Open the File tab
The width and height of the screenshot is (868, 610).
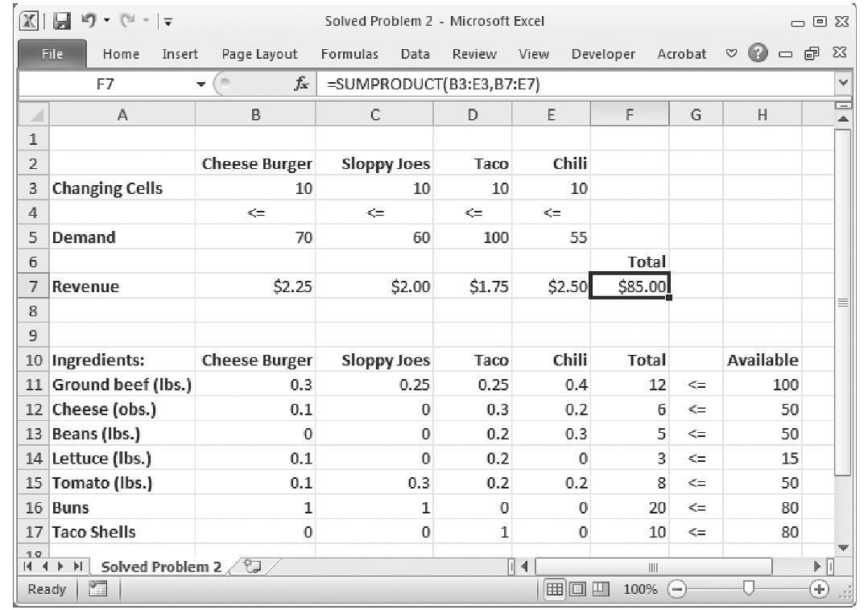click(x=52, y=54)
